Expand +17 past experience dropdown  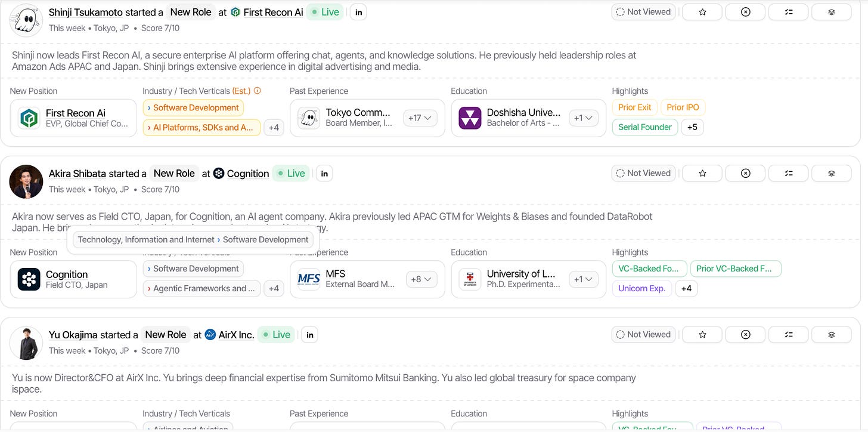(x=420, y=118)
